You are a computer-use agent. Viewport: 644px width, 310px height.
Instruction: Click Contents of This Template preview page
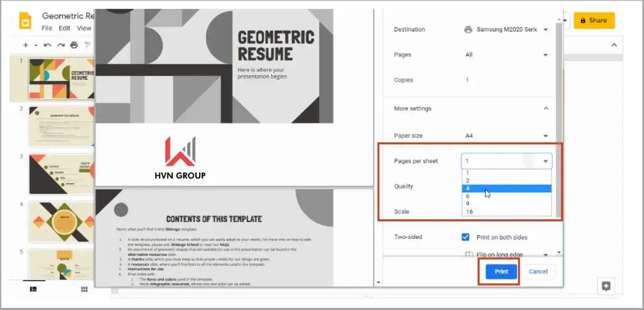click(x=234, y=238)
